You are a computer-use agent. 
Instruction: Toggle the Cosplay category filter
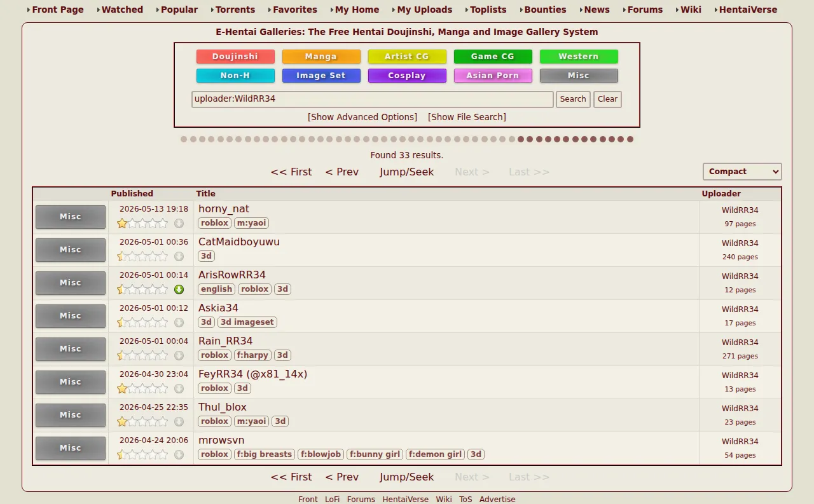(x=407, y=76)
